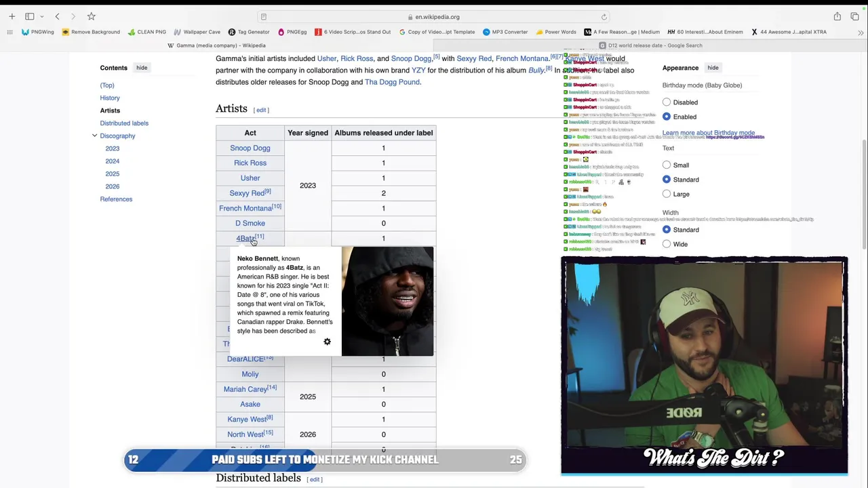Collapse the Discography section in Contents

click(x=94, y=136)
